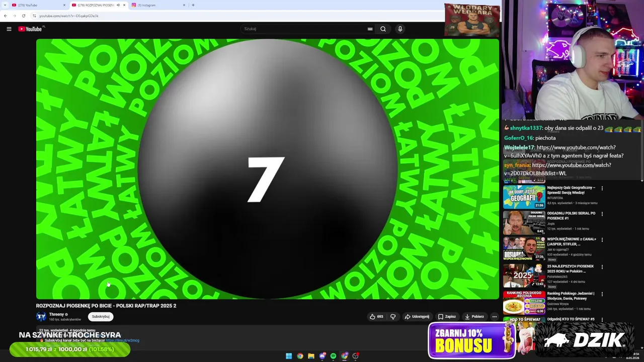Open Threeny channel avatar
The height and width of the screenshot is (362, 644).
[41, 317]
